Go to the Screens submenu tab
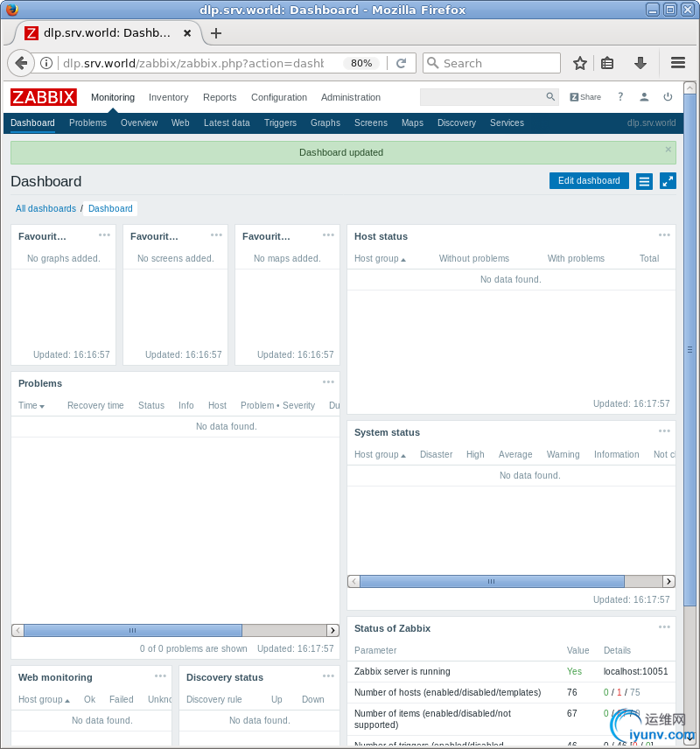The height and width of the screenshot is (749, 700). tap(371, 122)
